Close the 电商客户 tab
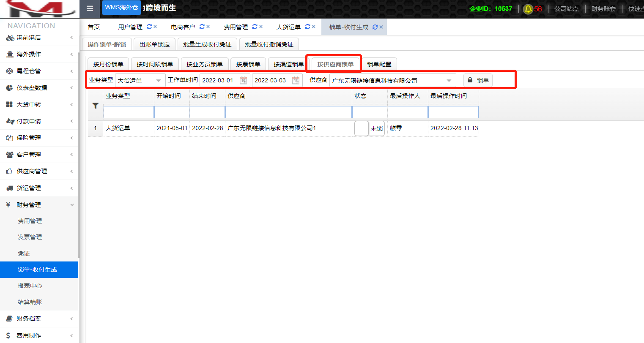The width and height of the screenshot is (644, 343). coord(208,27)
